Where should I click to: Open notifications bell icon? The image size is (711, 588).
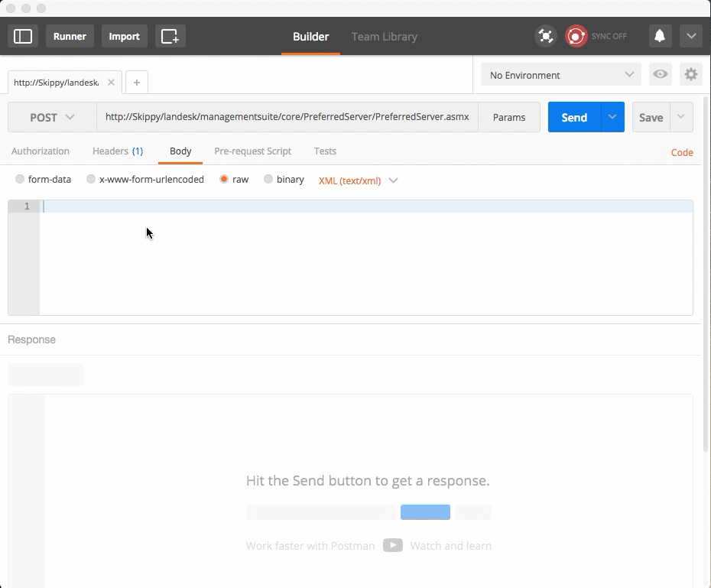(660, 36)
